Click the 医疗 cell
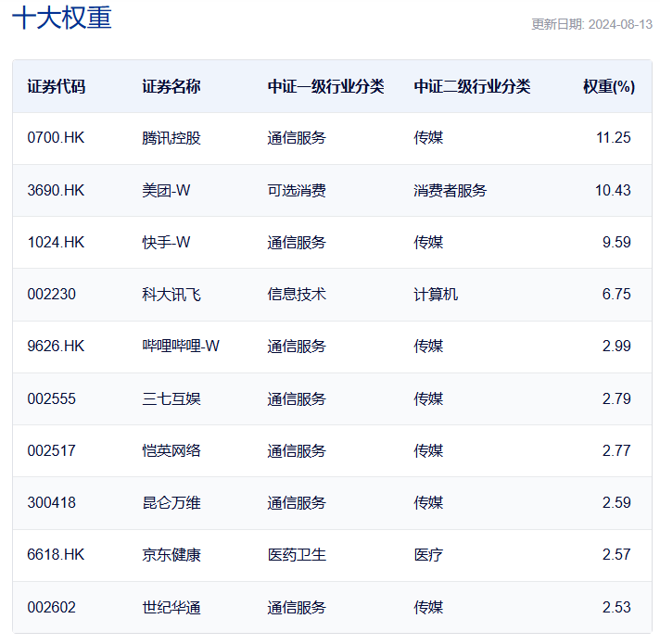Screen dimensions: 660x644 click(428, 555)
